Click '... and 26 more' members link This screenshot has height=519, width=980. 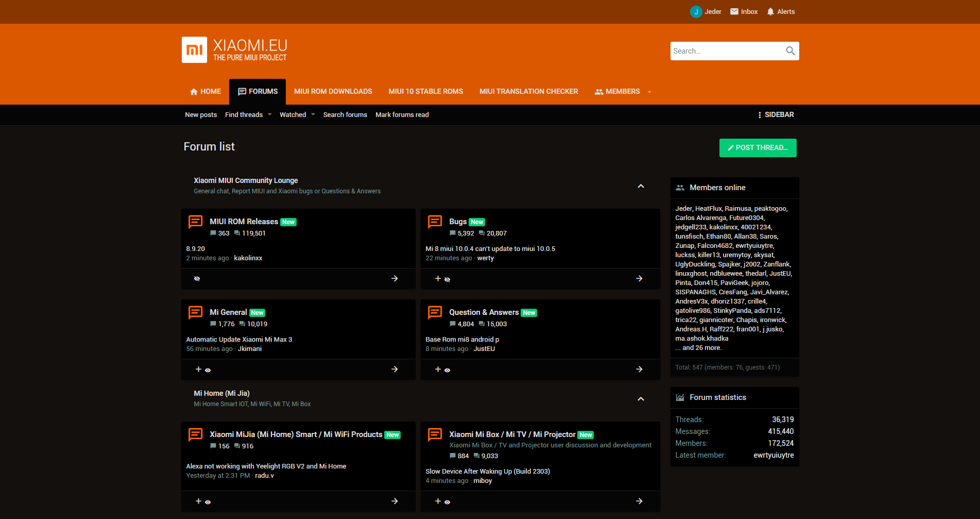coord(699,348)
